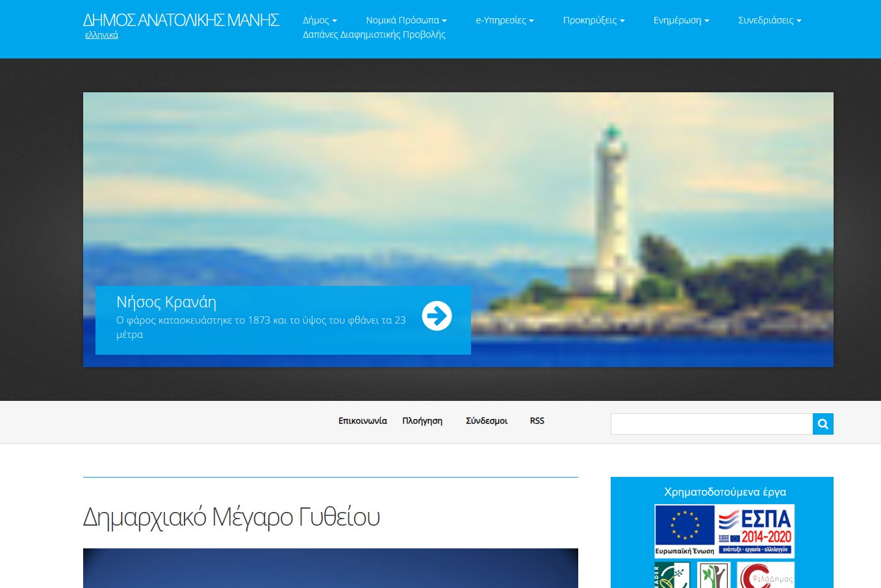The image size is (881, 588).
Task: Open the Συνεδριάσεις dropdown menu
Action: click(770, 20)
